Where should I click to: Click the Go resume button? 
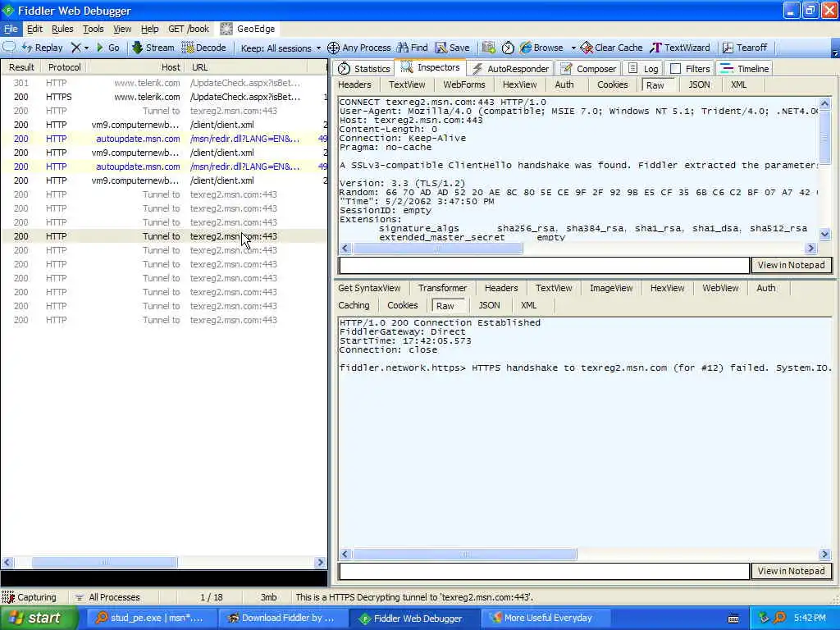click(x=108, y=48)
